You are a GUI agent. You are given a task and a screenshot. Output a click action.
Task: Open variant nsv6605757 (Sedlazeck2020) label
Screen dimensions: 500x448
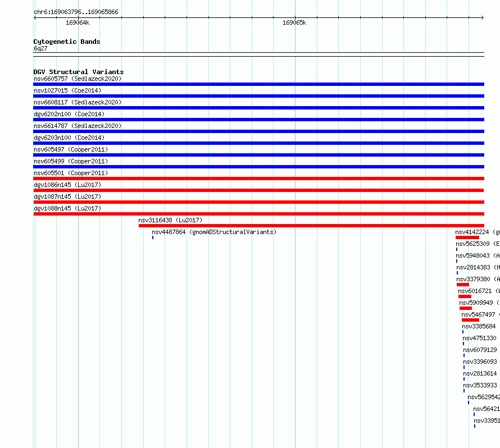pyautogui.click(x=78, y=79)
